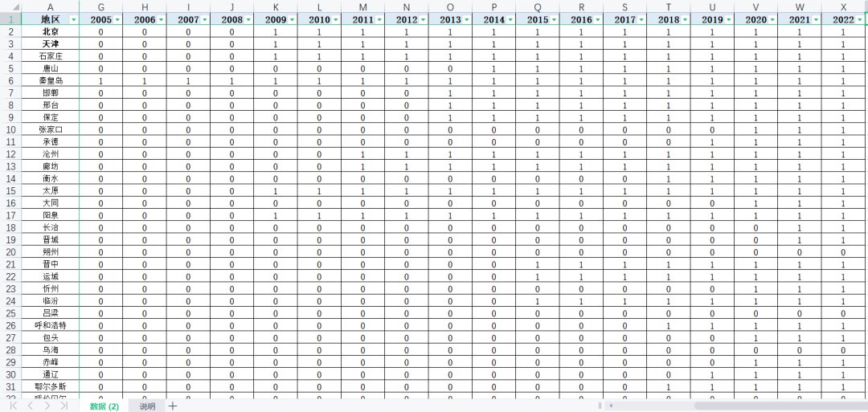The width and height of the screenshot is (868, 412).
Task: Select the cell containing 邯郸
Action: [x=51, y=93]
